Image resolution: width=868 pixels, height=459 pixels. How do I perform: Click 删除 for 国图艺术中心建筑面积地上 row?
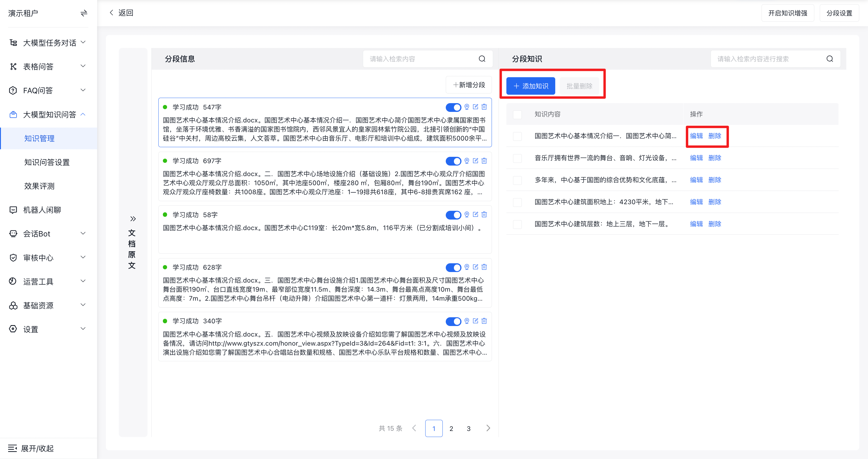715,202
